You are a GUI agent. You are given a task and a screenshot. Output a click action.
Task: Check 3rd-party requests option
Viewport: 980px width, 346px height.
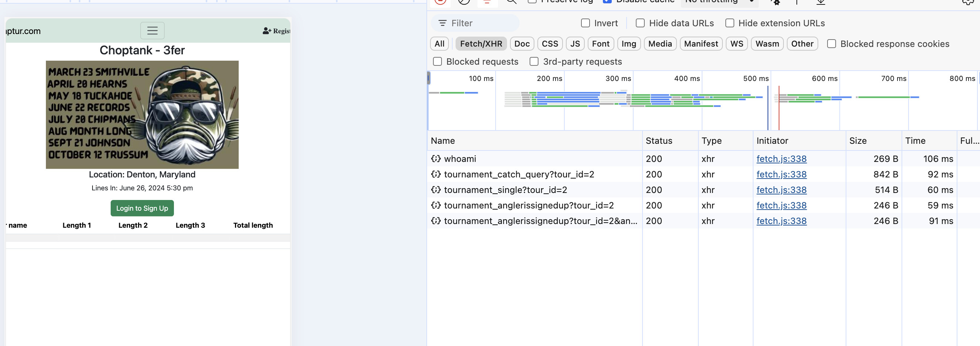click(534, 61)
